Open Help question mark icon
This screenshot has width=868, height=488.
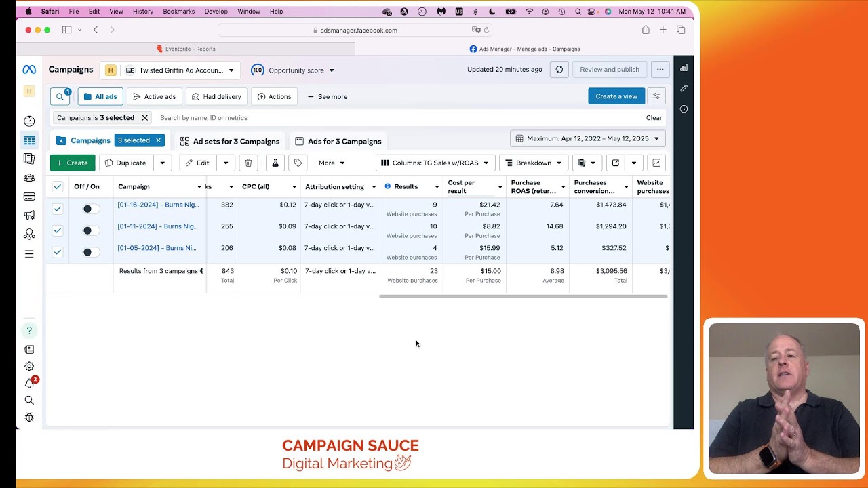pos(29,331)
